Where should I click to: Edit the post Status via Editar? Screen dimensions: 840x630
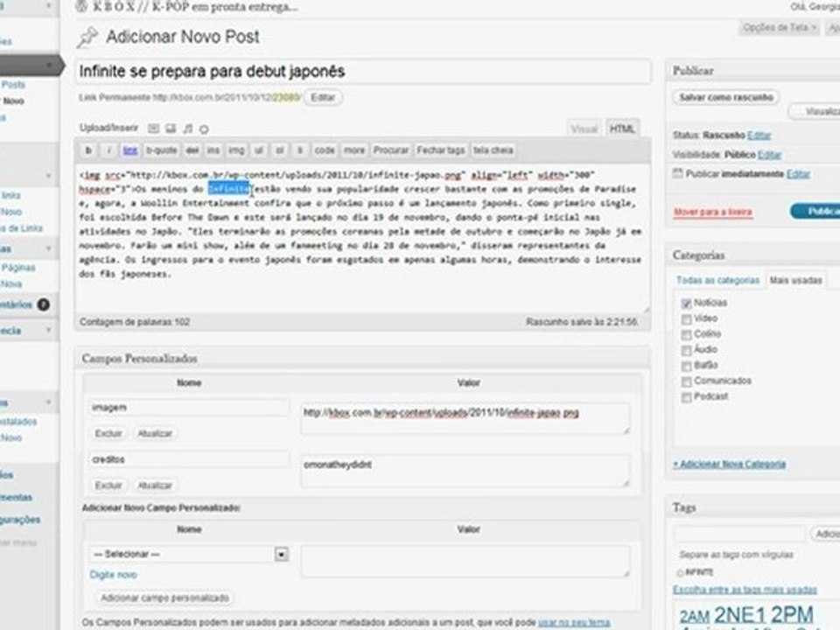(x=759, y=135)
